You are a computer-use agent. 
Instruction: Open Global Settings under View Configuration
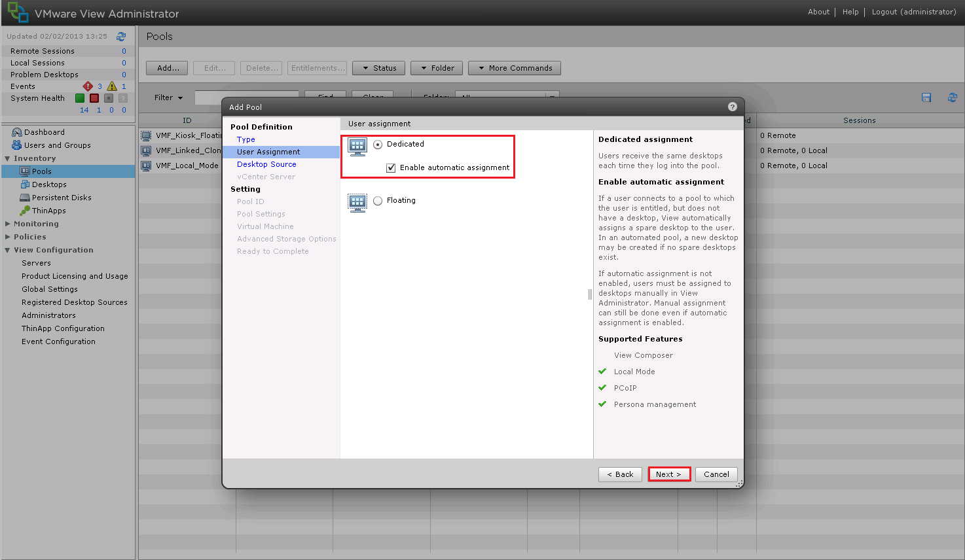[50, 289]
